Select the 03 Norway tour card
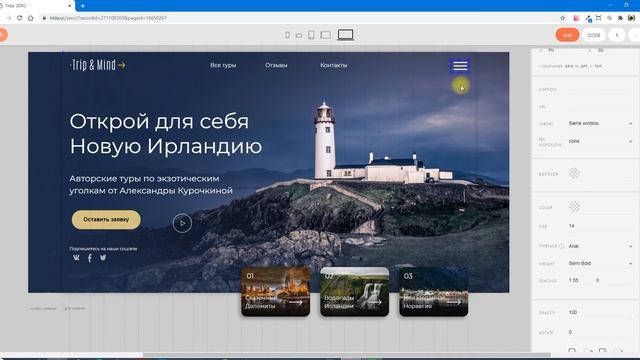 pos(433,292)
